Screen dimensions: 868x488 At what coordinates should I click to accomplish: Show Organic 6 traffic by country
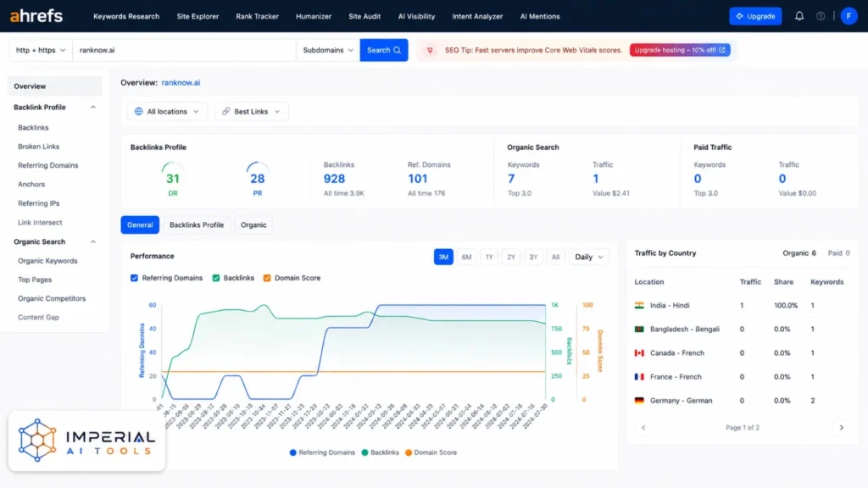click(798, 252)
